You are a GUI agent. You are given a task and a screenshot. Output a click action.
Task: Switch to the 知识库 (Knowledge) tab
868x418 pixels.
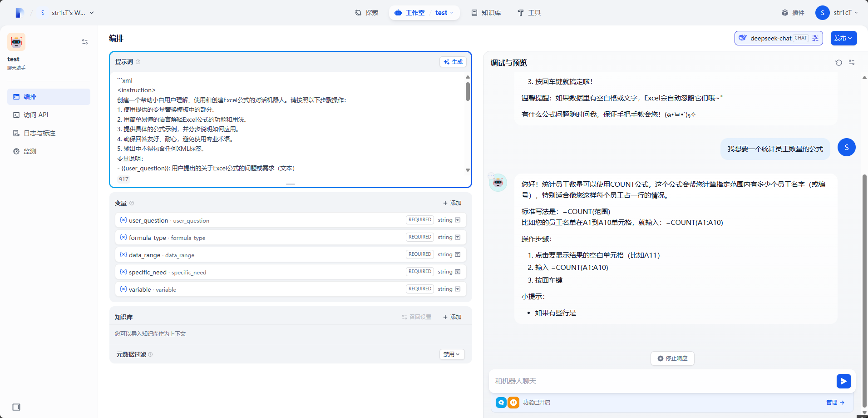pos(486,13)
